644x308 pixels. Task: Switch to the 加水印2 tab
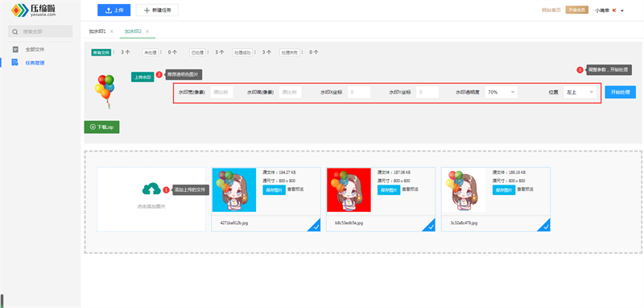click(133, 31)
